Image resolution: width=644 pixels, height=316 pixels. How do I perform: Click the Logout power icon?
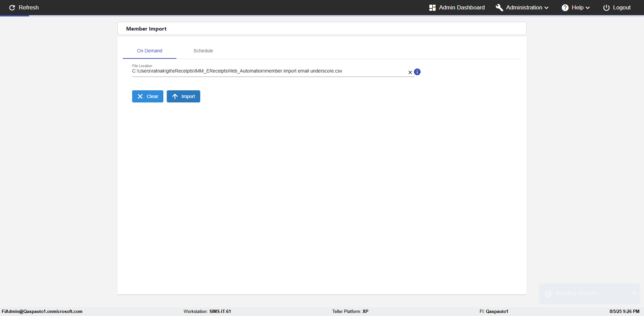[606, 8]
